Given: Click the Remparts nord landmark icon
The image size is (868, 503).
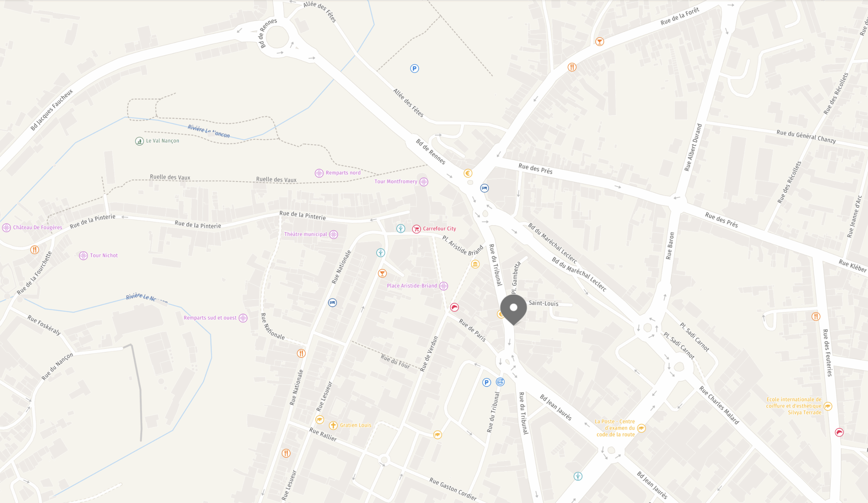Looking at the screenshot, I should 319,173.
